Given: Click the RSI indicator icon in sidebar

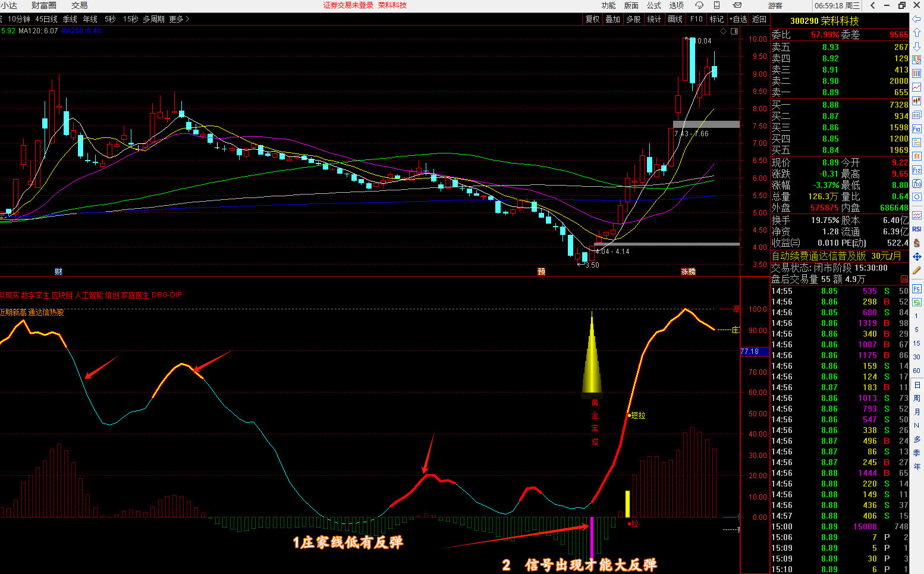Looking at the screenshot, I should (x=916, y=229).
